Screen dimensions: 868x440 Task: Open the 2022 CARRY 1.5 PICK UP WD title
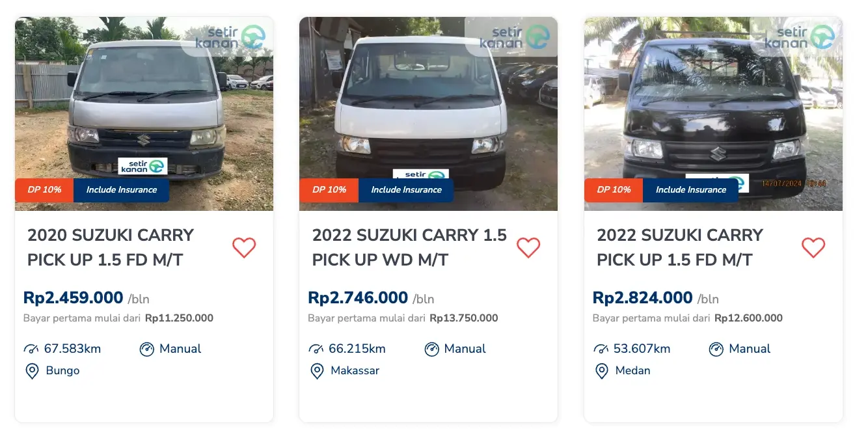[x=408, y=247]
